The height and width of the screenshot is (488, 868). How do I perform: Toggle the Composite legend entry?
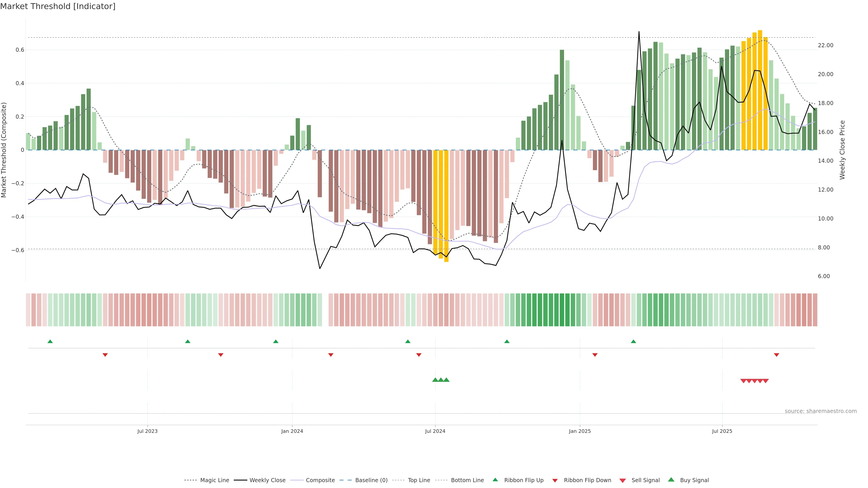pos(320,480)
